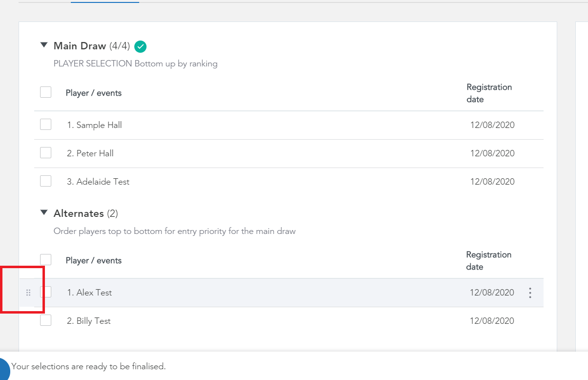Click the Main Draw section title

click(80, 46)
